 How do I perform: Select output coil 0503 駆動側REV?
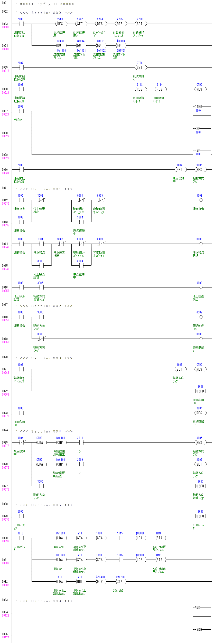201,339
